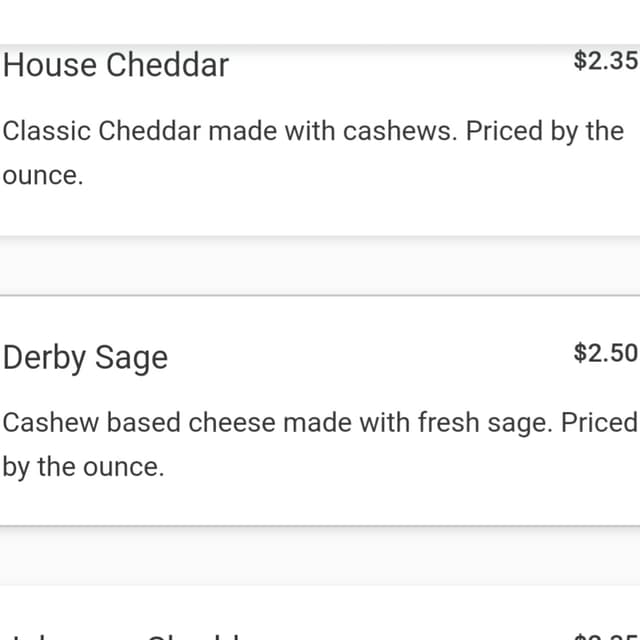Click the gray gap beneath the Derby Sage card
The height and width of the screenshot is (640, 640).
(x=320, y=557)
